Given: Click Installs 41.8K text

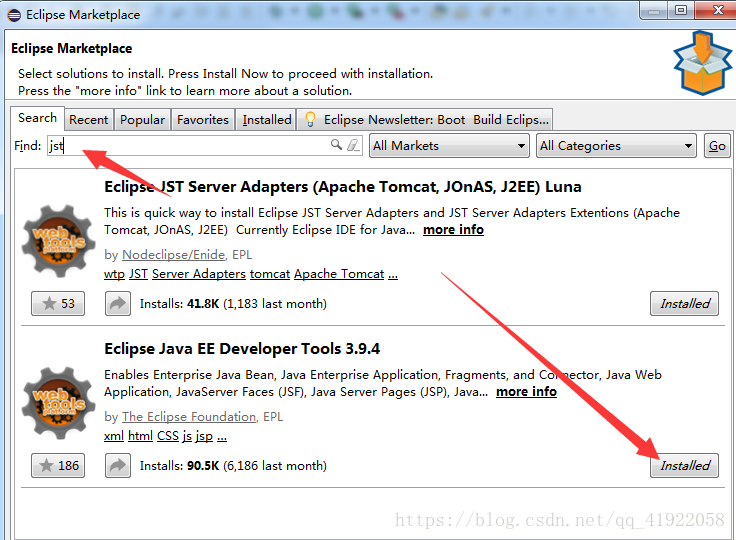Looking at the screenshot, I should 233,304.
